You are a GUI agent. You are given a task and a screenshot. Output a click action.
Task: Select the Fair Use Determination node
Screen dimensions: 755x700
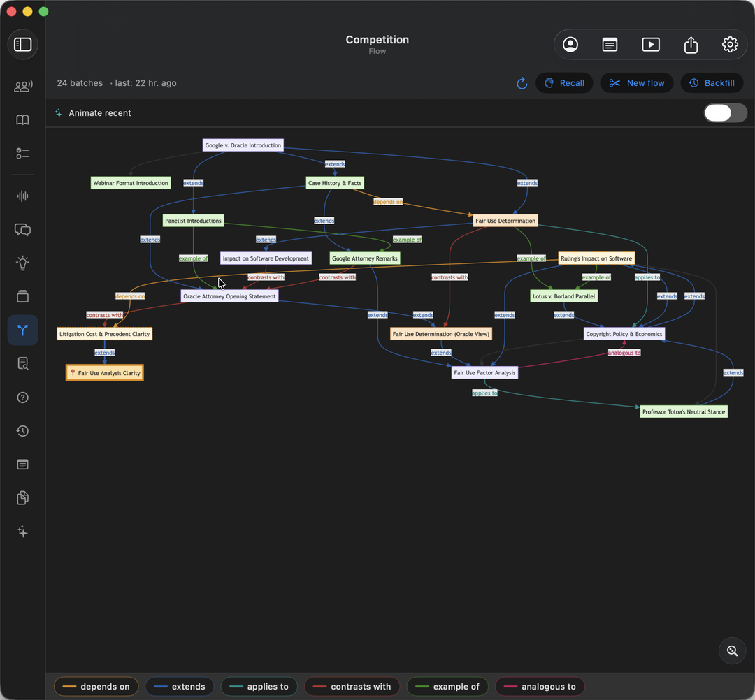[505, 221]
